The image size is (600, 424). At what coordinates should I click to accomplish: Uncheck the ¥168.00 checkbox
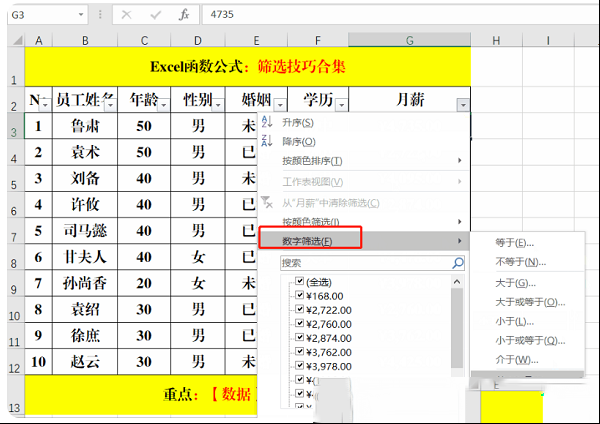coord(300,295)
